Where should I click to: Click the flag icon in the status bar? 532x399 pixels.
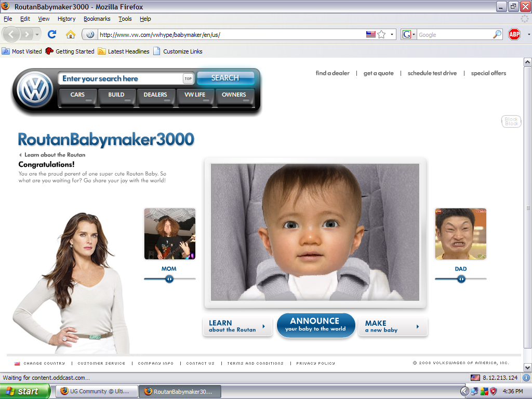point(475,378)
